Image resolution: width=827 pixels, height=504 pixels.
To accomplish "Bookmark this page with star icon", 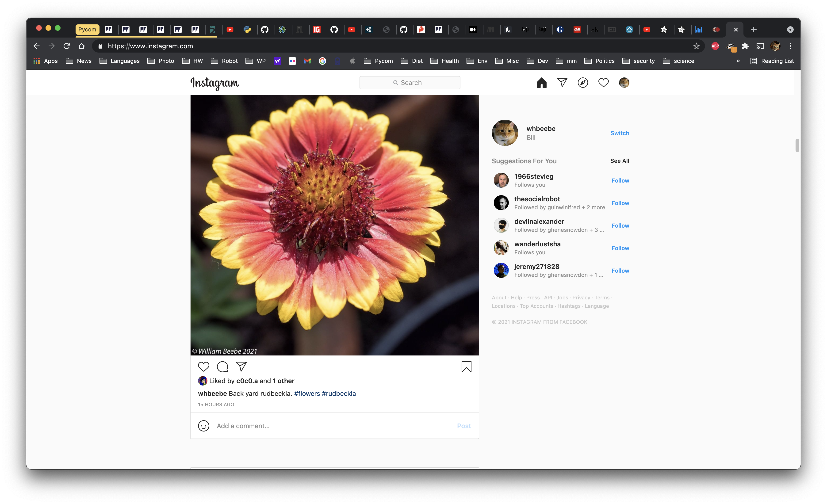I will (x=697, y=46).
